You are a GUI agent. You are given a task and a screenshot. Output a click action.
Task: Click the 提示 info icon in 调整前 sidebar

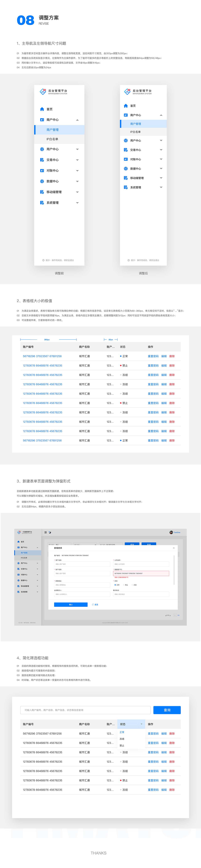pyautogui.click(x=43, y=260)
